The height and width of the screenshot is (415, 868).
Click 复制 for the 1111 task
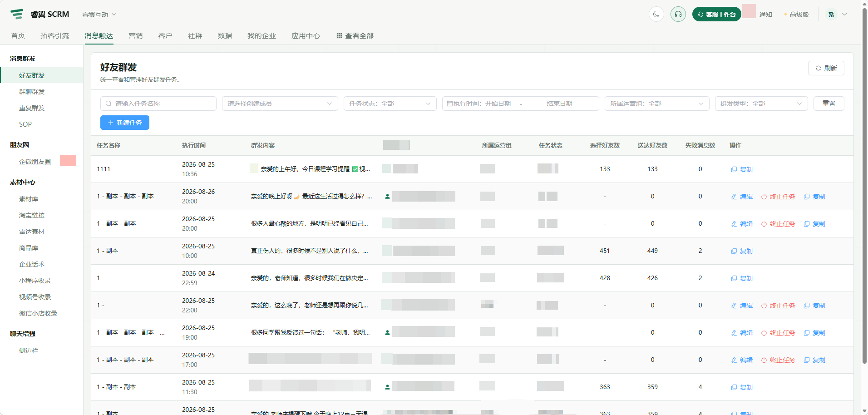742,169
